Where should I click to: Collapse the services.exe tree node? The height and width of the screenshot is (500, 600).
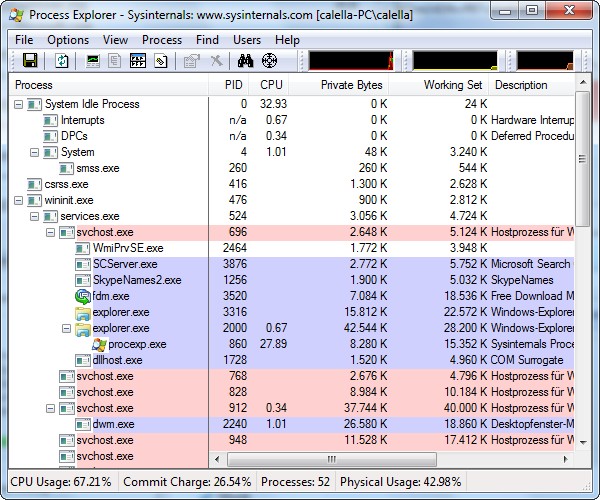tap(34, 217)
